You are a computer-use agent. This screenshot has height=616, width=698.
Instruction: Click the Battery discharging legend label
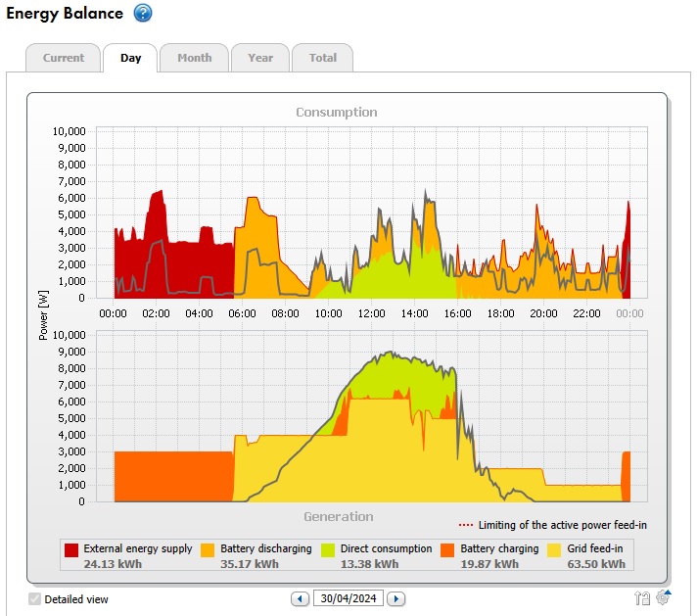pos(265,548)
